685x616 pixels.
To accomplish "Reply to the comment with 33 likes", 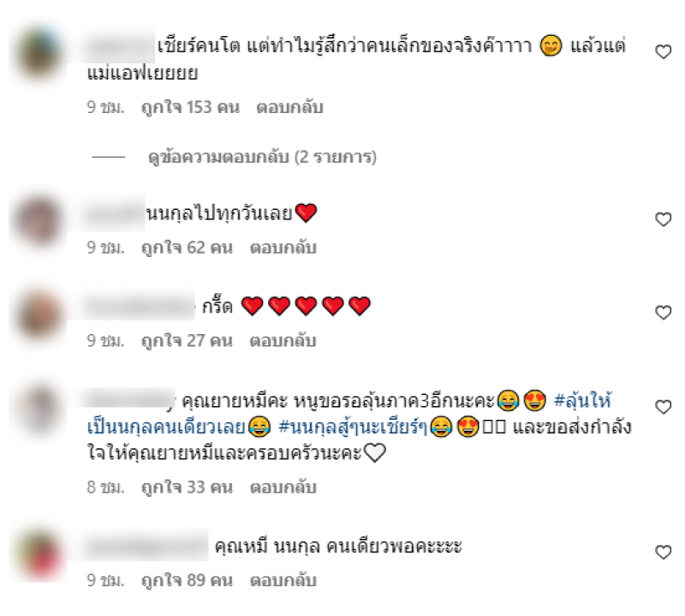I will coord(283,487).
